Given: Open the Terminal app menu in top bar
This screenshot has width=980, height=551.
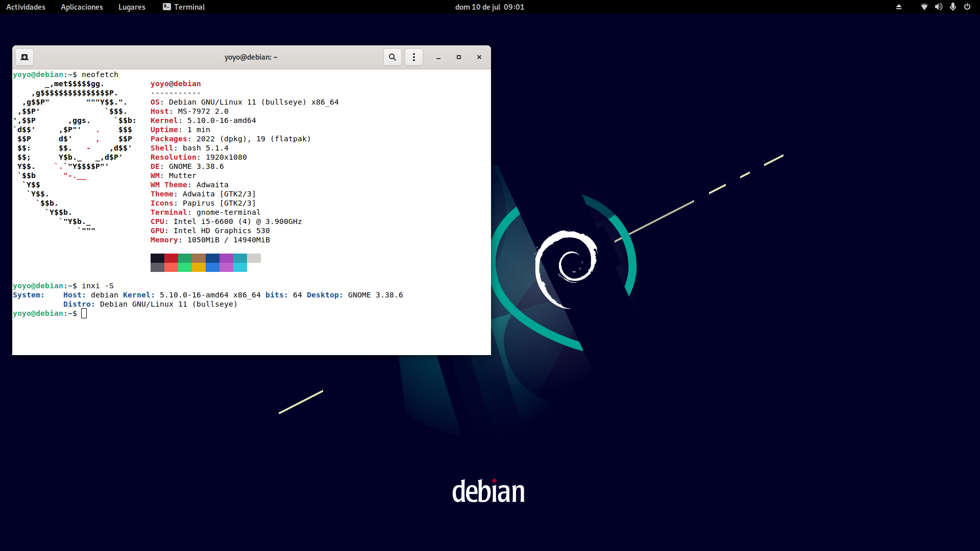Looking at the screenshot, I should coord(184,7).
